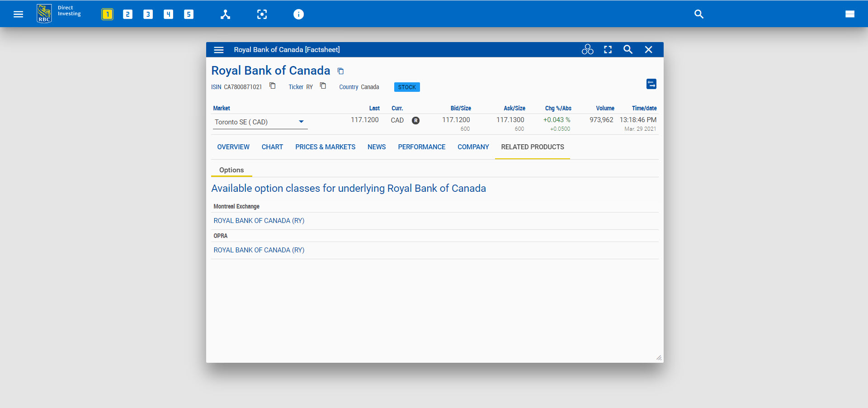Open Montreal Exchange Royal Bank of Canada option
The height and width of the screenshot is (408, 868).
tap(259, 221)
